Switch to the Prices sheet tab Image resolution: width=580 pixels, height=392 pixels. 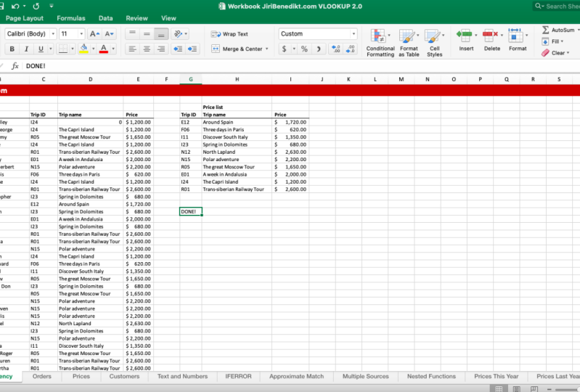81,376
